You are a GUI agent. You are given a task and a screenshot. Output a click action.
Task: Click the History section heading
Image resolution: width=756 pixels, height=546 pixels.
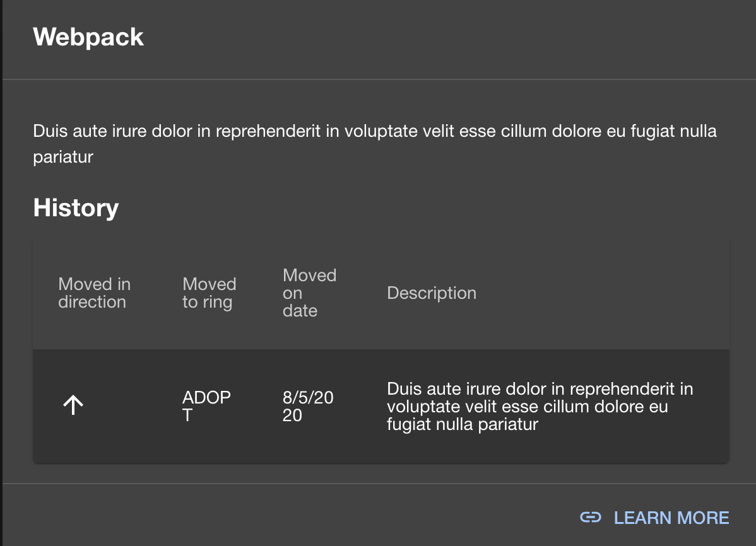(76, 207)
